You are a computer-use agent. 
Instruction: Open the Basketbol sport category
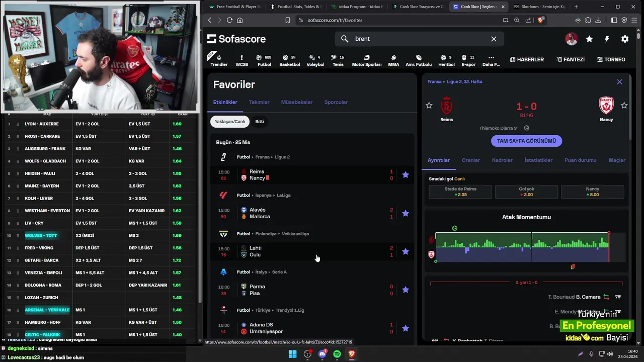click(289, 60)
